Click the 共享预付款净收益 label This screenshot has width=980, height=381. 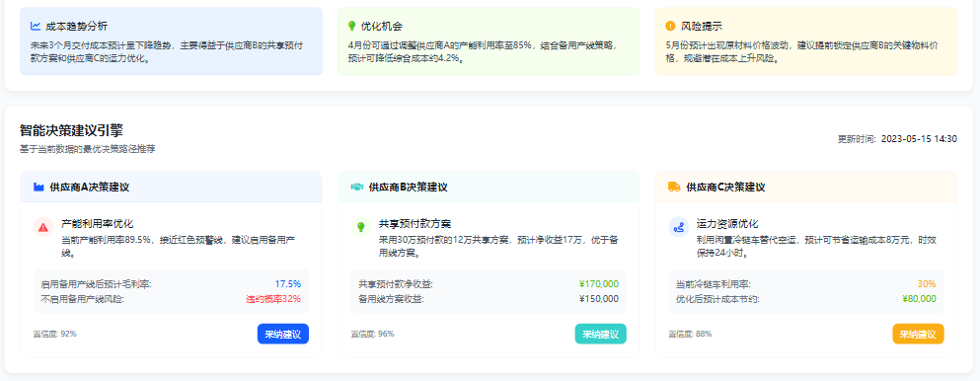[396, 284]
